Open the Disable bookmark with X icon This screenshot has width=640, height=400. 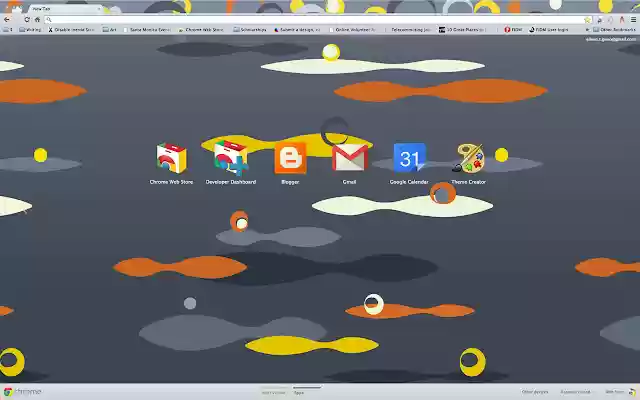71,30
